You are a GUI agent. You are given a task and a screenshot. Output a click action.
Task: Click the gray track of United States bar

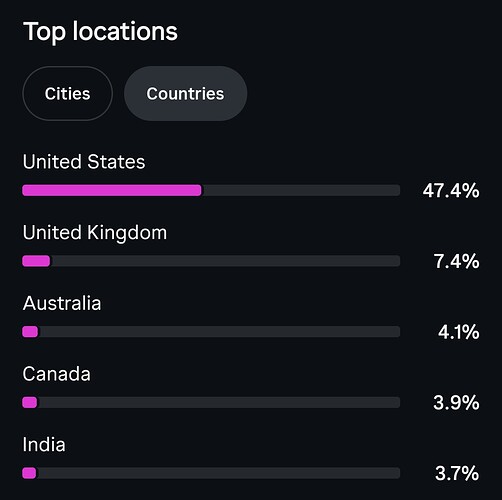[301, 190]
